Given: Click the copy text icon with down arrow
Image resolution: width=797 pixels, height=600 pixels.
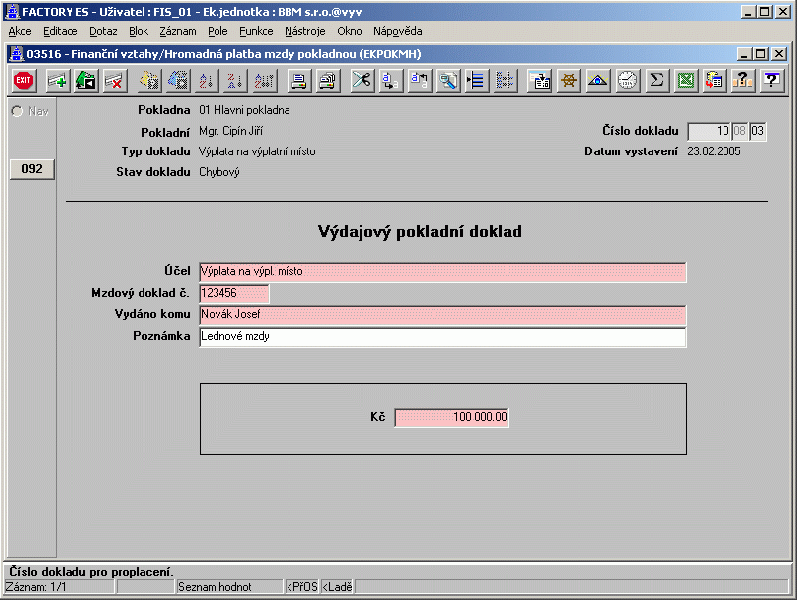Looking at the screenshot, I should (x=390, y=80).
